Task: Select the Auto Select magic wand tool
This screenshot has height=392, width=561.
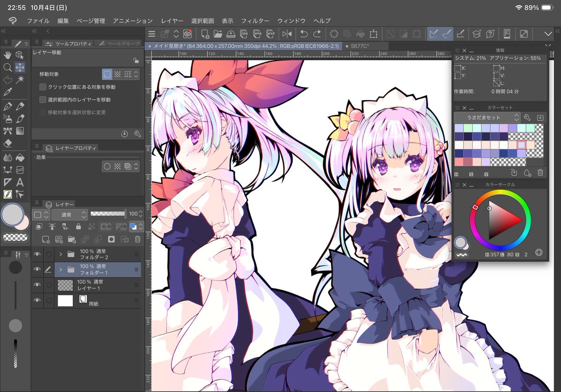Action: click(x=20, y=79)
